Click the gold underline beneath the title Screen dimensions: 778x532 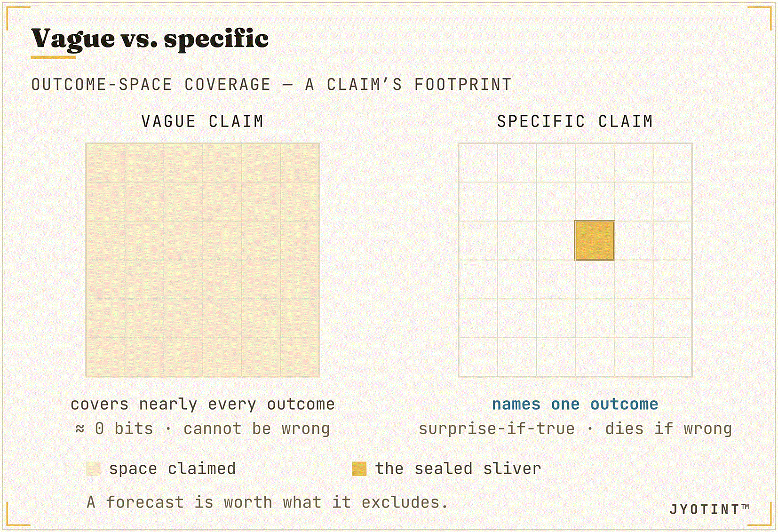tap(53, 57)
